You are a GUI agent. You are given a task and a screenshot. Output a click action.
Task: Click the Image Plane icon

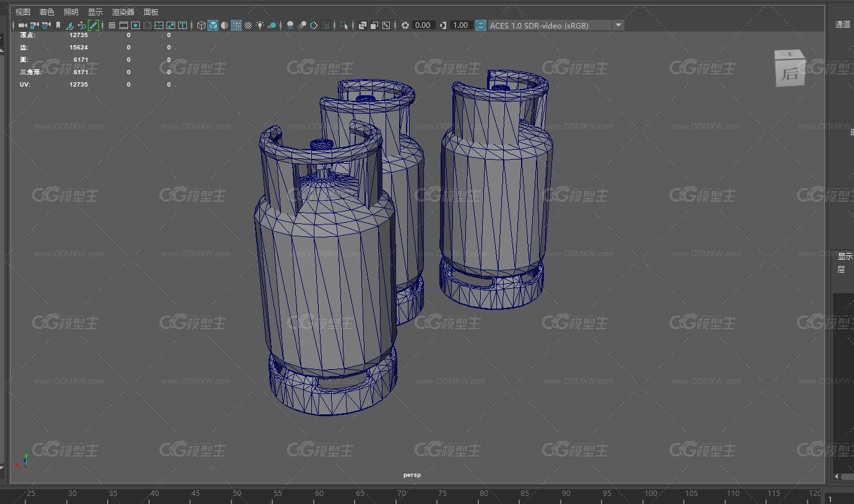[70, 25]
